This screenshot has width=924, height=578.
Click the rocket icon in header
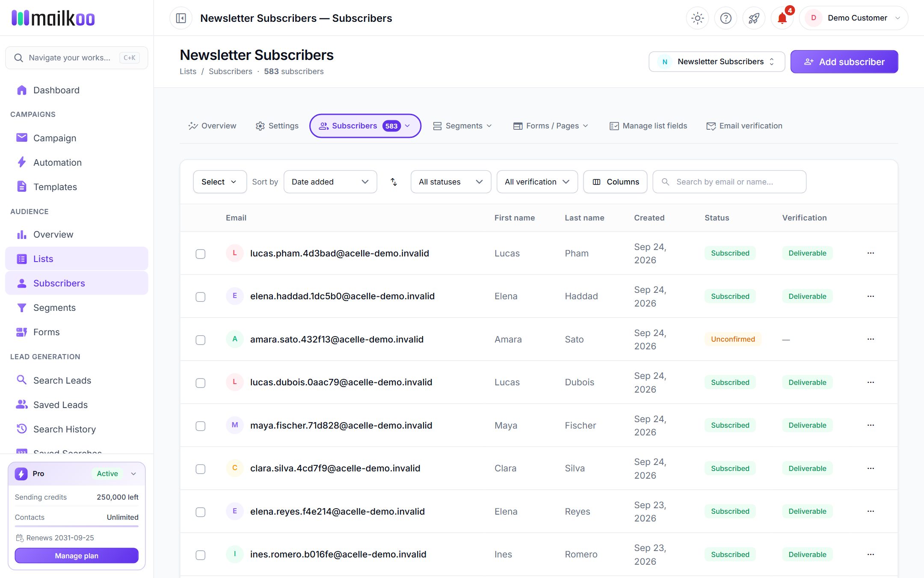click(754, 18)
